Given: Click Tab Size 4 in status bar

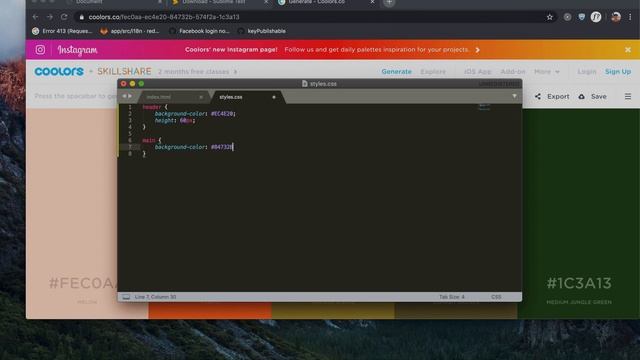Looking at the screenshot, I should (452, 297).
